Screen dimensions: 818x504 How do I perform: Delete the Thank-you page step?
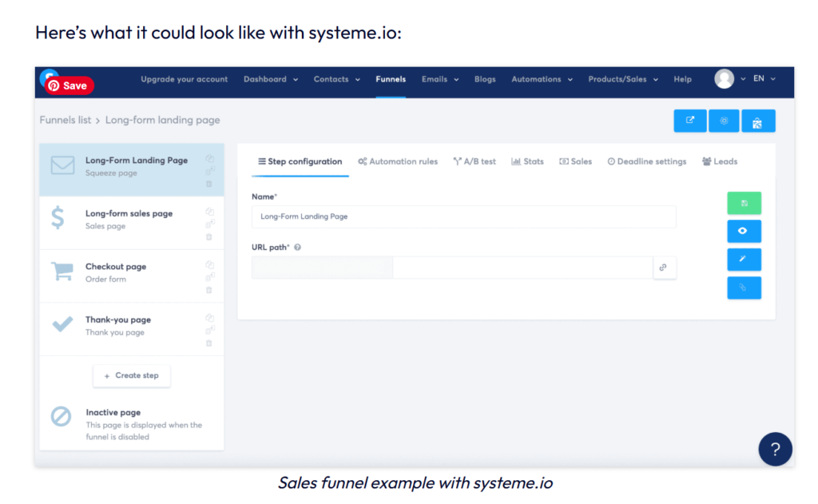[209, 343]
